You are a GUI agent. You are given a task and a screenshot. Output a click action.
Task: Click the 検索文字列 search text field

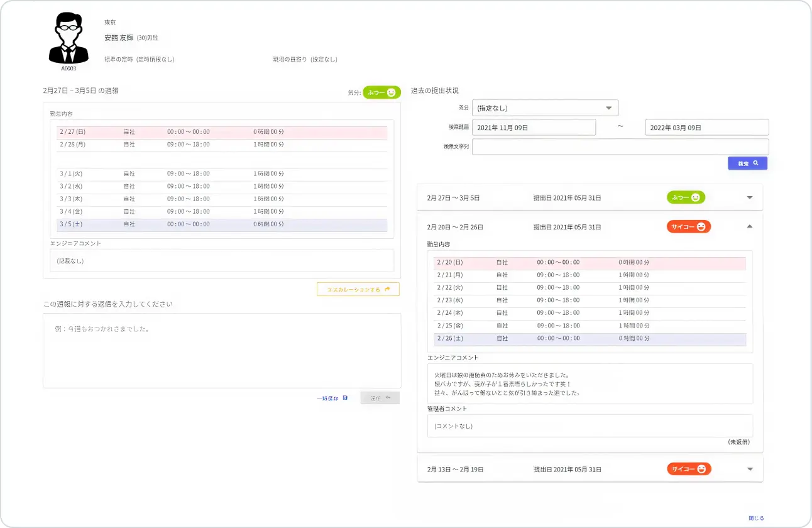point(620,146)
